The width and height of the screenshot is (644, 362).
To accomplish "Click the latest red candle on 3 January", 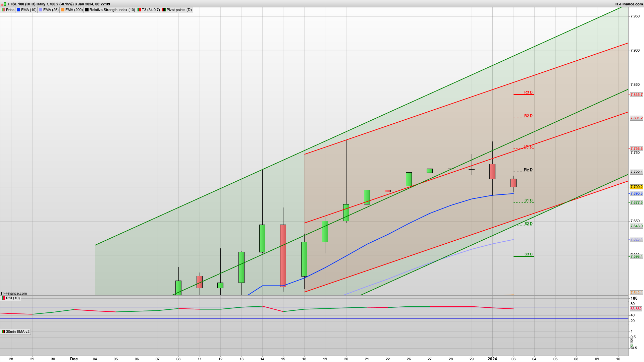I will 514,183.
